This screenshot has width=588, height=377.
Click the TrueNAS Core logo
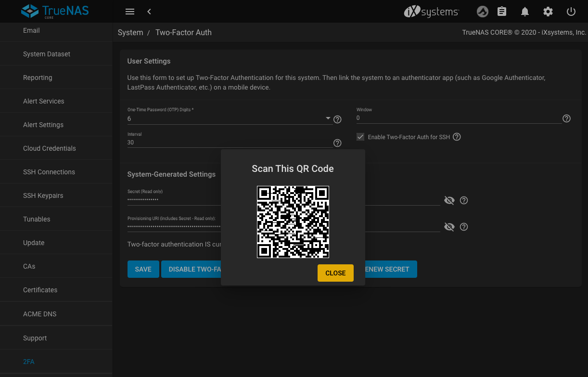56,11
